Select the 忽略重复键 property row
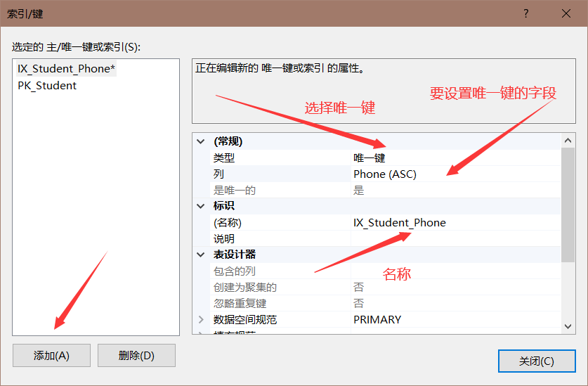Image resolution: width=588 pixels, height=386 pixels. coord(385,304)
